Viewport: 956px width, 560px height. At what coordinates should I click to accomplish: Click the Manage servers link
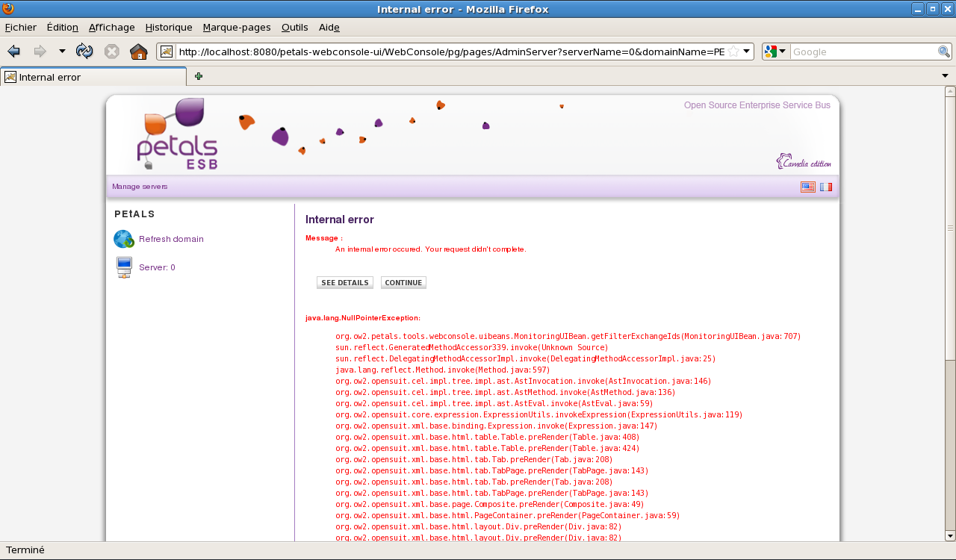click(x=140, y=187)
